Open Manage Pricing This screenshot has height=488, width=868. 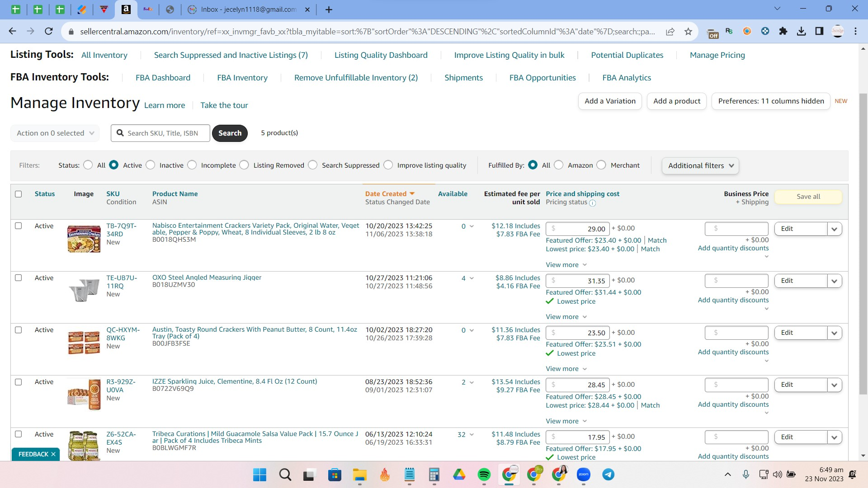(717, 55)
